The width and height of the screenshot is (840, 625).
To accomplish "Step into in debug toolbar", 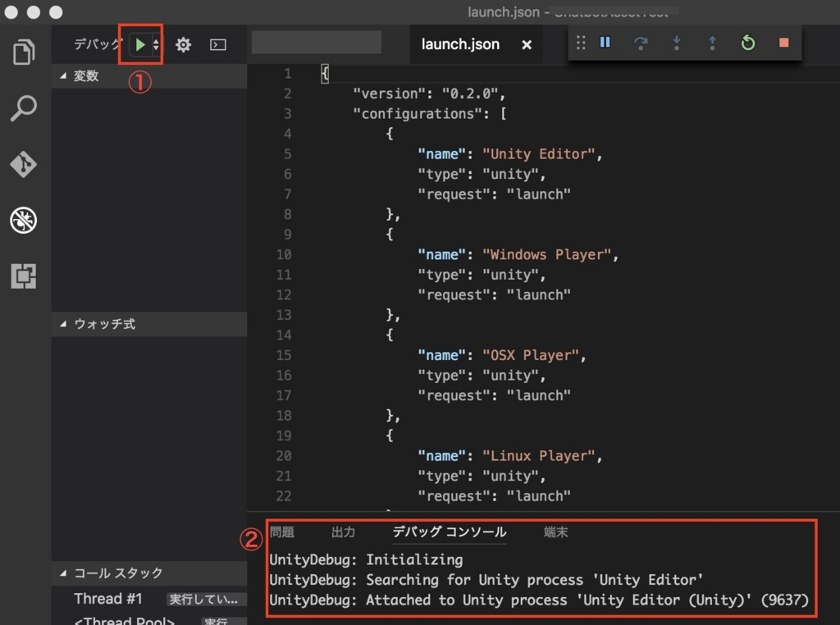I will pos(677,43).
